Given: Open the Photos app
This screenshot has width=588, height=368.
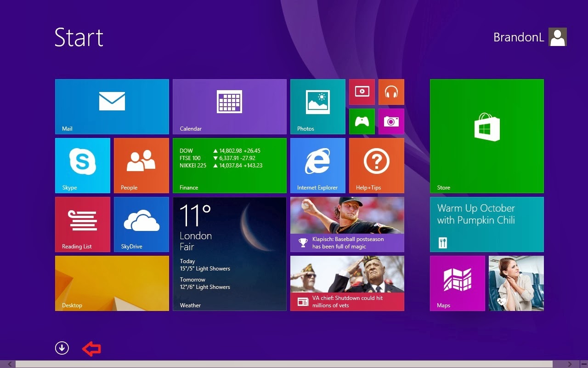Looking at the screenshot, I should point(317,106).
